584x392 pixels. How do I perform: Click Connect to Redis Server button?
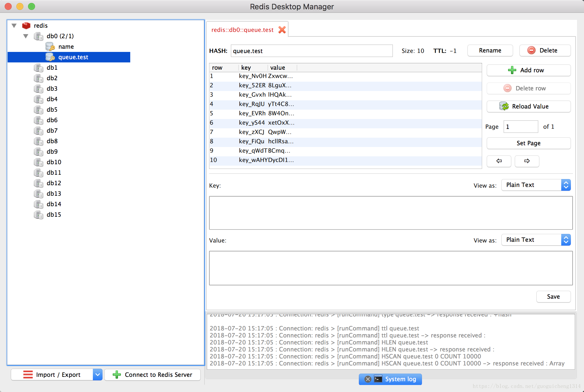(x=152, y=374)
